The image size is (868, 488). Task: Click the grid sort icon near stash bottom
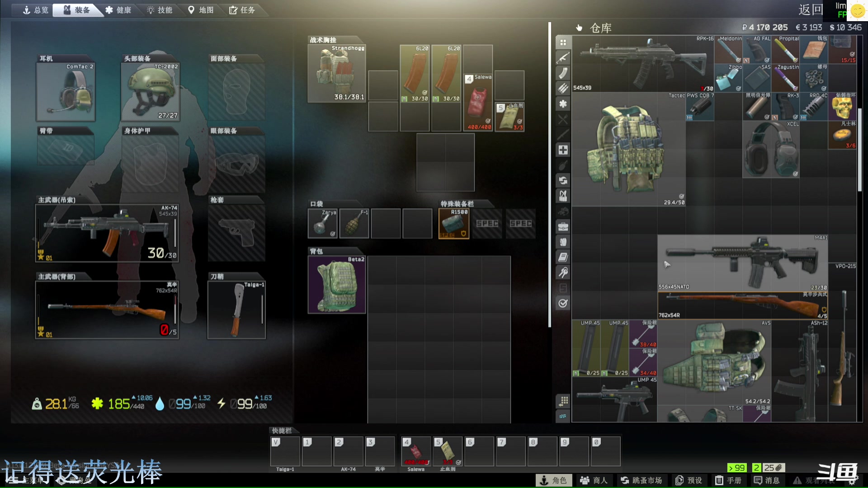tap(563, 401)
